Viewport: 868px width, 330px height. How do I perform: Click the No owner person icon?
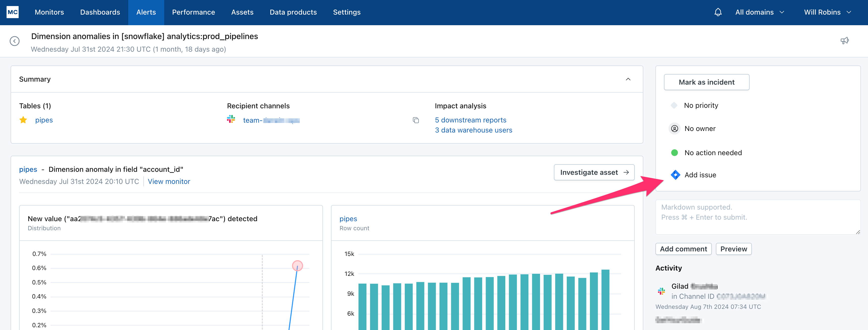tap(675, 129)
